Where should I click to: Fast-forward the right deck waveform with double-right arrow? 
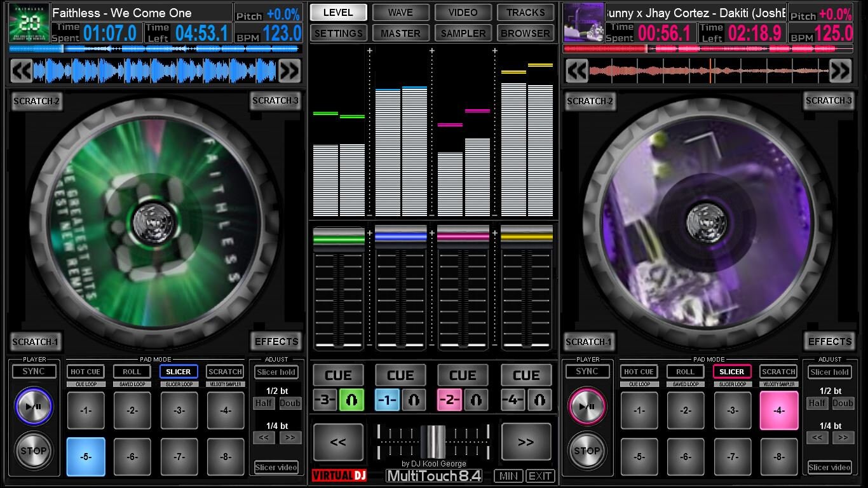[840, 71]
